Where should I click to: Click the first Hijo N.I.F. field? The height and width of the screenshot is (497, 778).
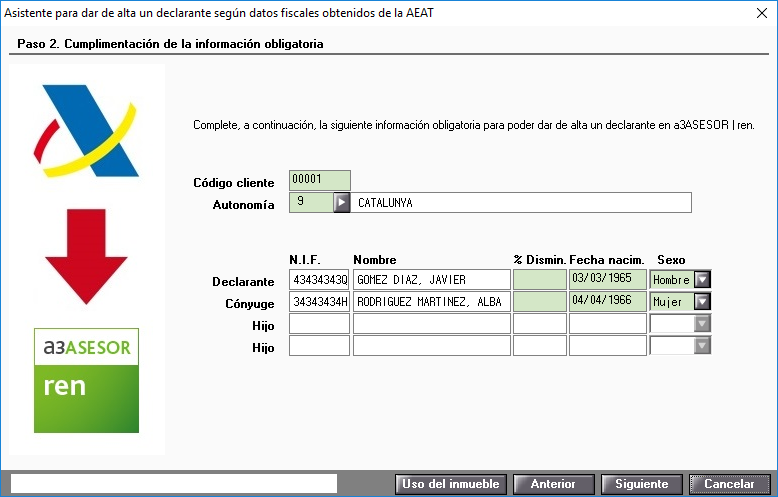pyautogui.click(x=320, y=324)
